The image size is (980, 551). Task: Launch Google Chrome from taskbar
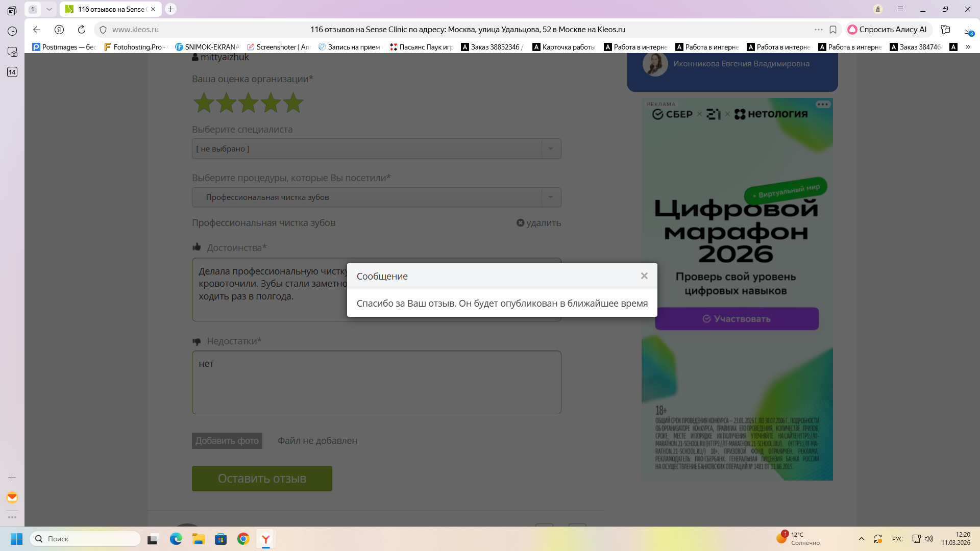[x=243, y=539]
